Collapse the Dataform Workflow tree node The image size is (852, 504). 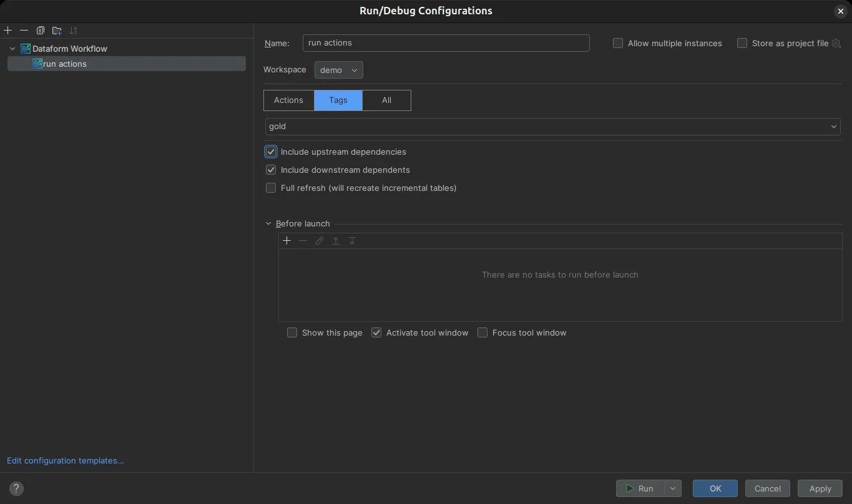click(12, 49)
